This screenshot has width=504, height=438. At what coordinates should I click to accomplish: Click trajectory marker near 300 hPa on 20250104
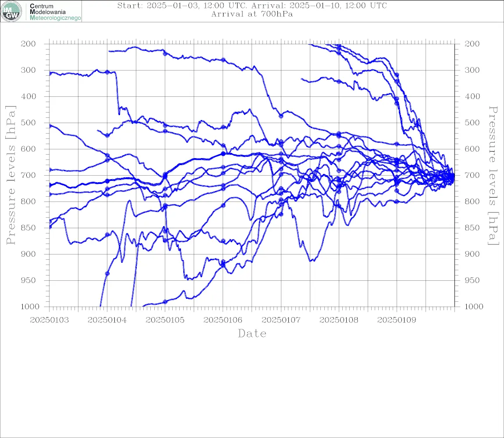(107, 72)
